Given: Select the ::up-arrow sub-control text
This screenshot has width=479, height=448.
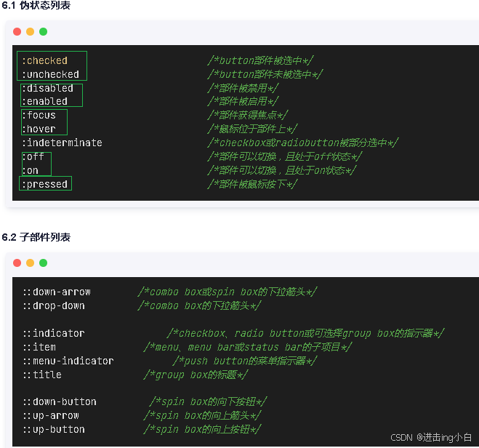Looking at the screenshot, I should (51, 415).
